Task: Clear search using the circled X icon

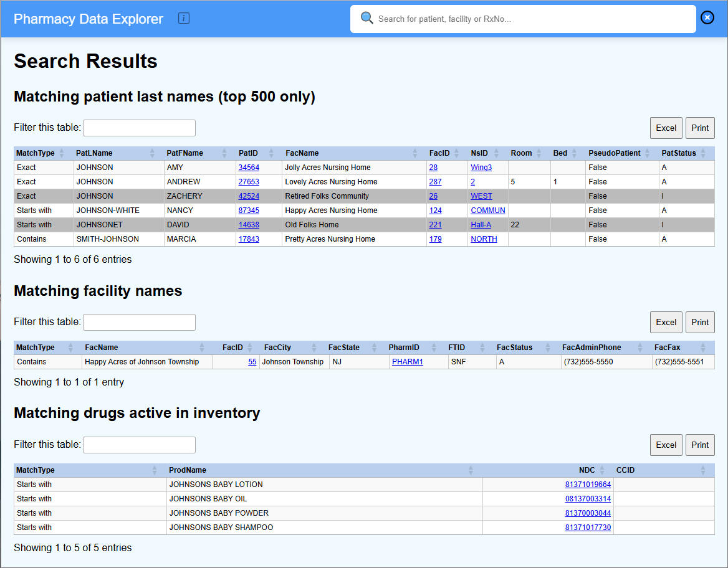Action: (x=707, y=17)
